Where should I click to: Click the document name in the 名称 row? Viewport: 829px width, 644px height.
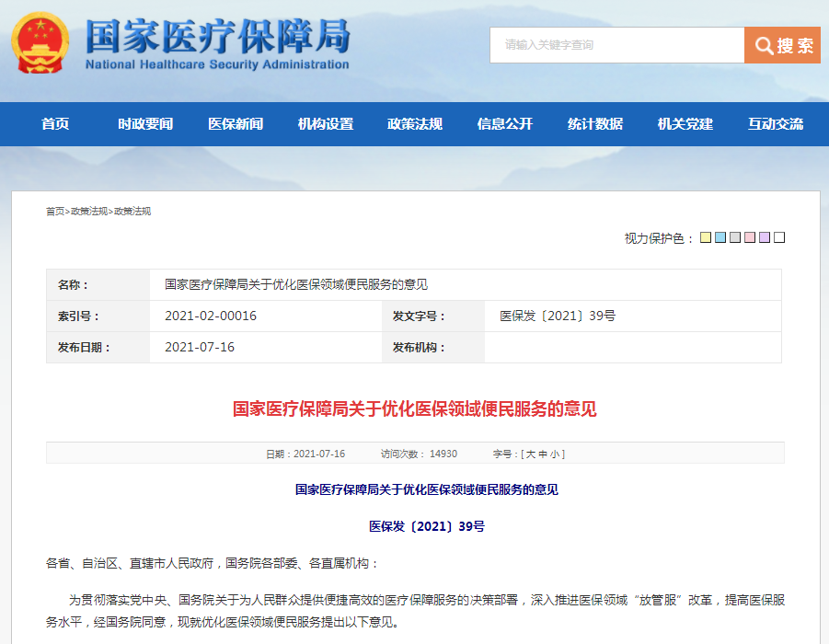click(296, 285)
